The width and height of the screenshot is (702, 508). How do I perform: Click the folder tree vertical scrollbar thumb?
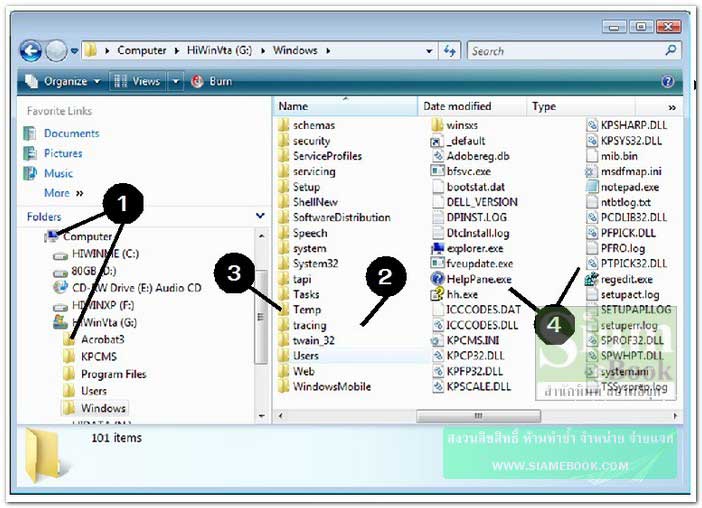261,316
